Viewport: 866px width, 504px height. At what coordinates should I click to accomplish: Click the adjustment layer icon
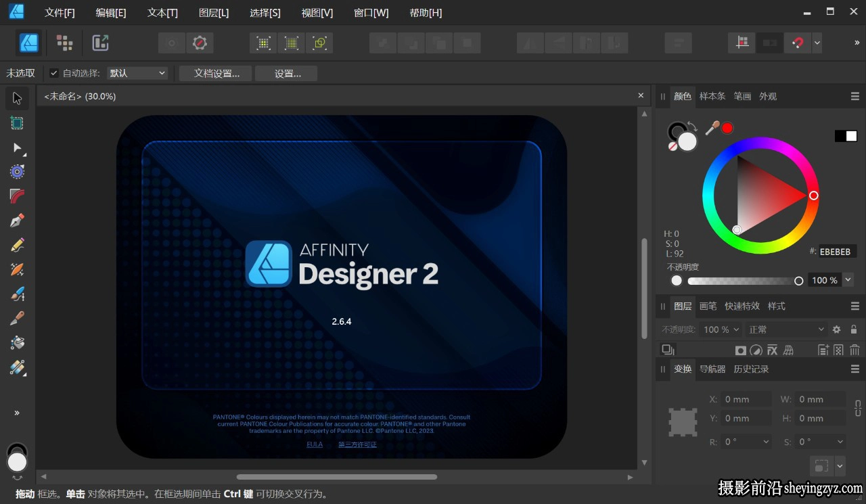coord(756,350)
